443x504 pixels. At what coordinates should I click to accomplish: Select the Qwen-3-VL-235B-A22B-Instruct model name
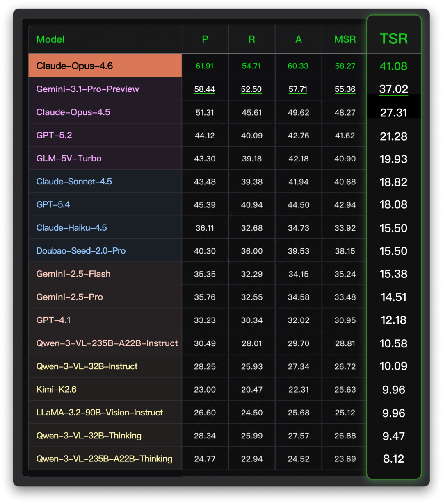pos(107,343)
